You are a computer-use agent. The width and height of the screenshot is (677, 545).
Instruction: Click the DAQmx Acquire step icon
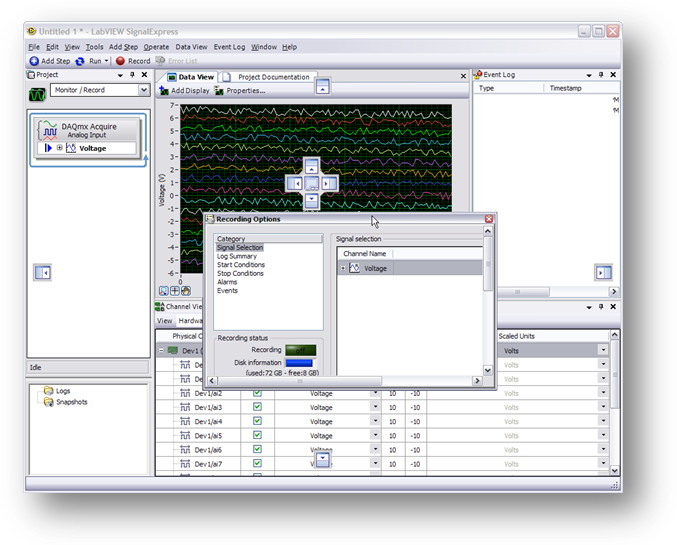pyautogui.click(x=48, y=131)
